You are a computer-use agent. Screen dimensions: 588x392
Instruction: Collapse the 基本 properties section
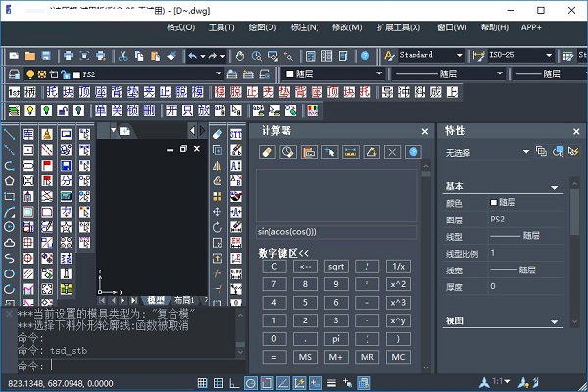tap(554, 187)
